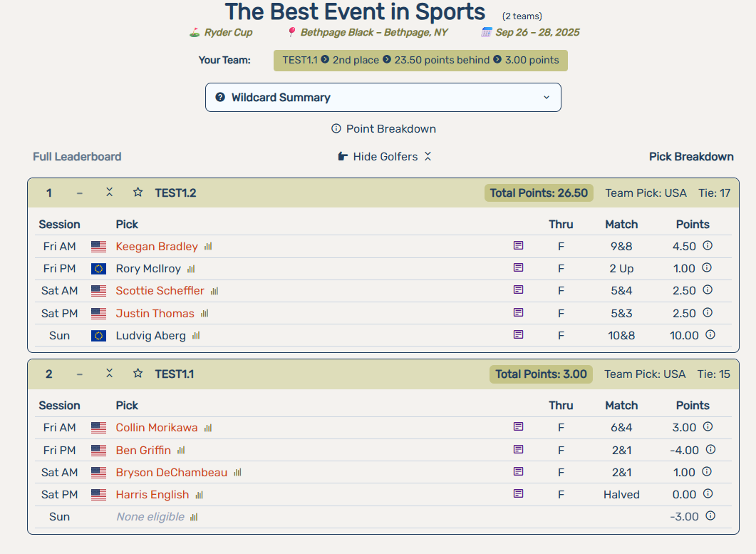View match notes icon for Keegan Bradley
This screenshot has width=756, height=554.
click(x=518, y=246)
